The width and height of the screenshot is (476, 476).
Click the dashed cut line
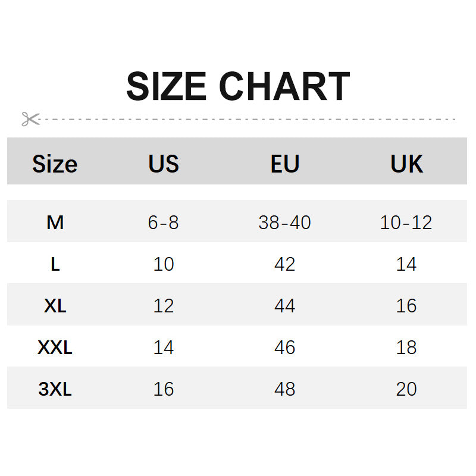pos(250,119)
